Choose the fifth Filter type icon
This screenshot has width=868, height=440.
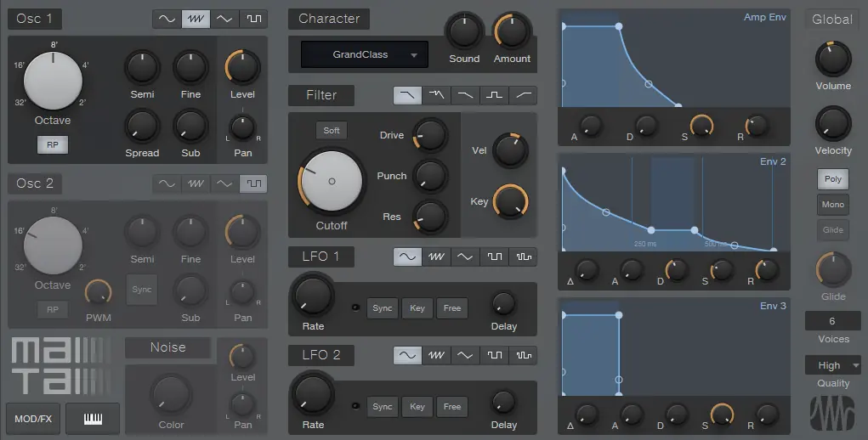tap(523, 95)
